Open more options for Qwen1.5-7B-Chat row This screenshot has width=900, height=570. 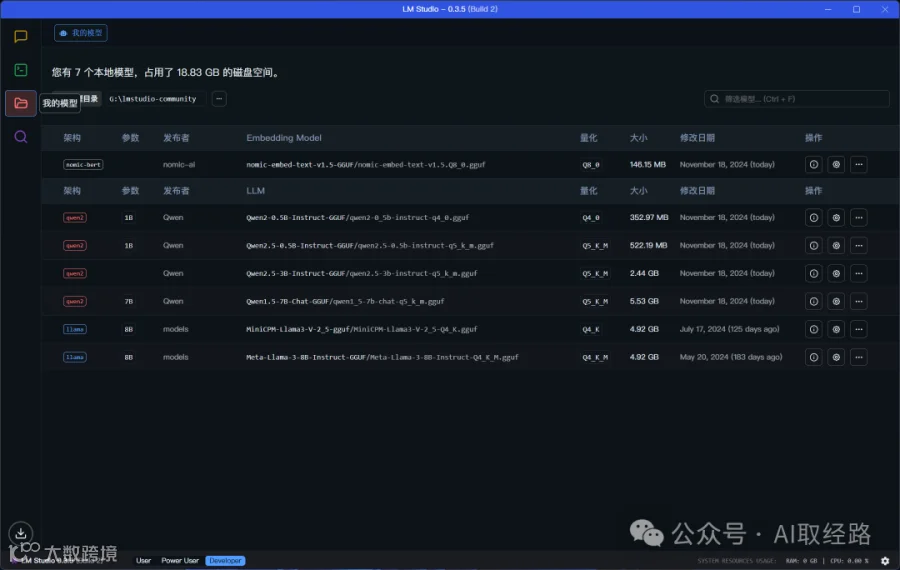[859, 301]
